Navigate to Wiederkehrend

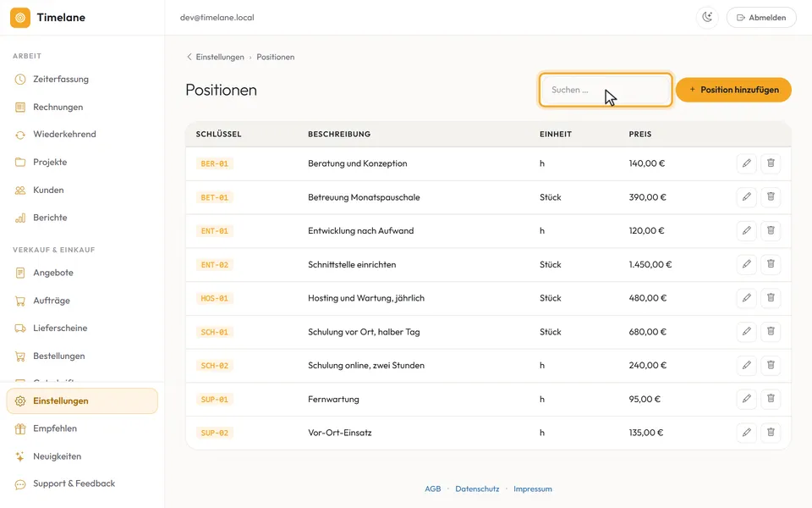click(x=82, y=135)
